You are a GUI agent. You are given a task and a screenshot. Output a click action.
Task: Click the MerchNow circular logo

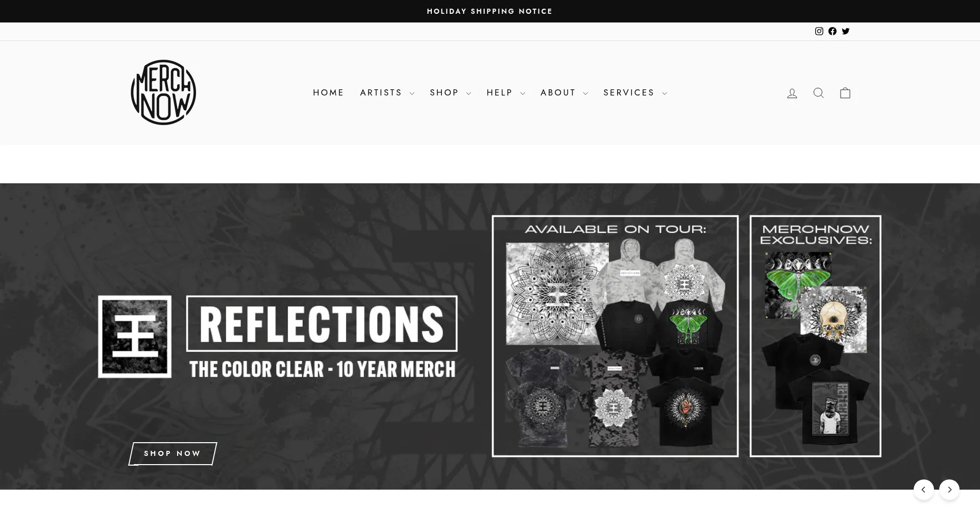click(163, 92)
